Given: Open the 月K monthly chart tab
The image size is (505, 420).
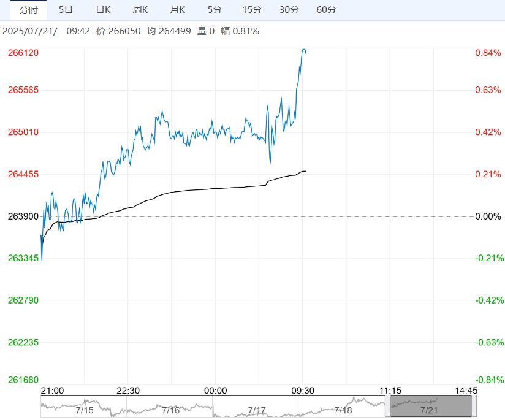Looking at the screenshot, I should [x=178, y=10].
